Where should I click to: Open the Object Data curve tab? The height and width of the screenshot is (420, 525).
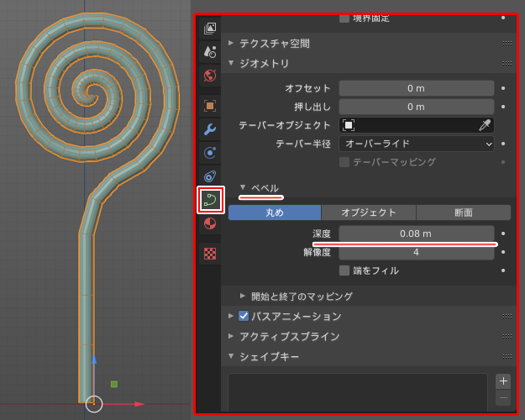[210, 200]
